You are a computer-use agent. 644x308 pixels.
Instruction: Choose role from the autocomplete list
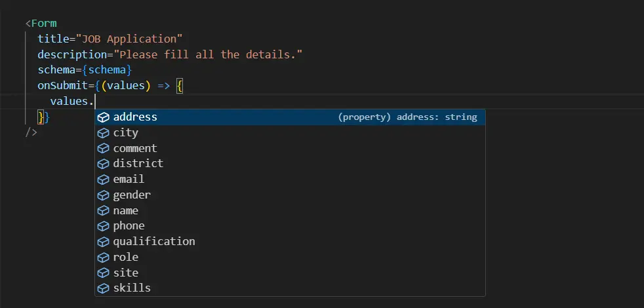(125, 258)
